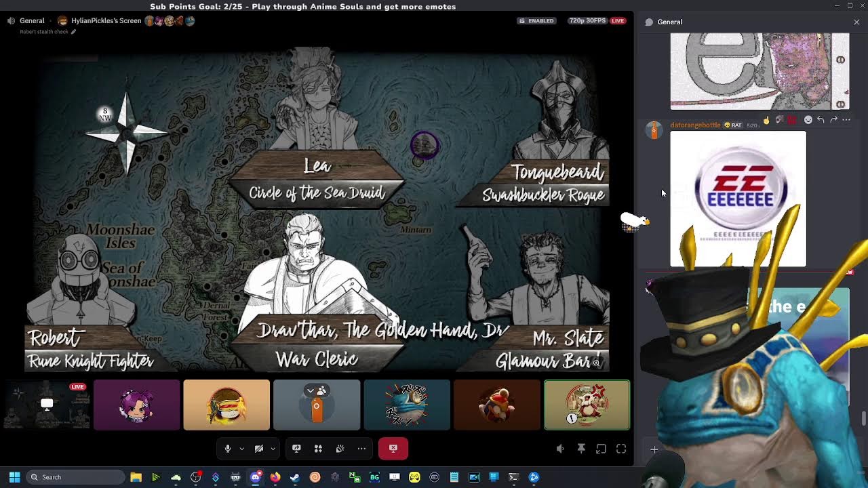Open camera options dropdown arrow
This screenshot has height=488, width=868.
(x=273, y=449)
